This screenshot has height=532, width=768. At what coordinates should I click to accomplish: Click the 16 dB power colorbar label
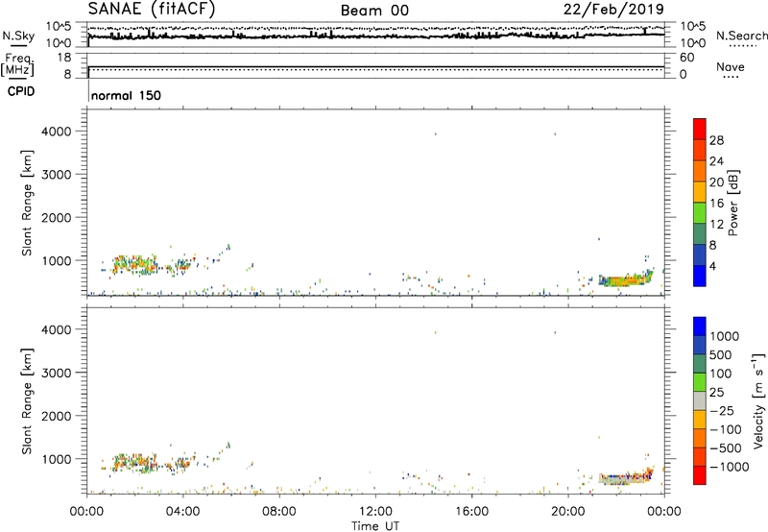pos(716,204)
